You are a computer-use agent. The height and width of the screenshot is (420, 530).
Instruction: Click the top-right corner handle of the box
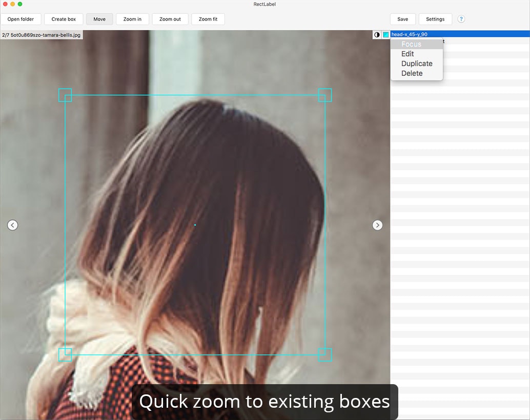click(x=325, y=95)
